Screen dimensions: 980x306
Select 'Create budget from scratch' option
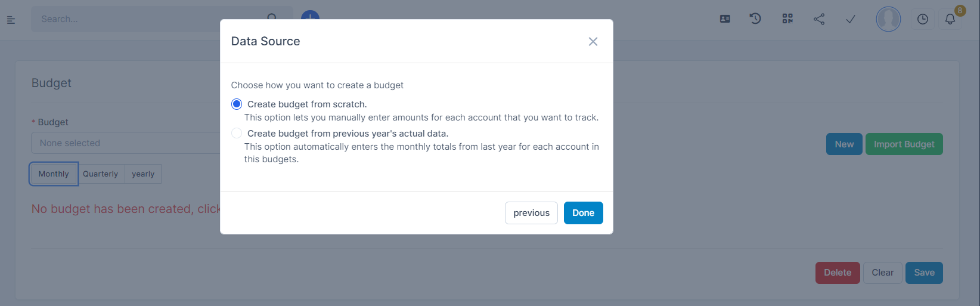pos(237,104)
